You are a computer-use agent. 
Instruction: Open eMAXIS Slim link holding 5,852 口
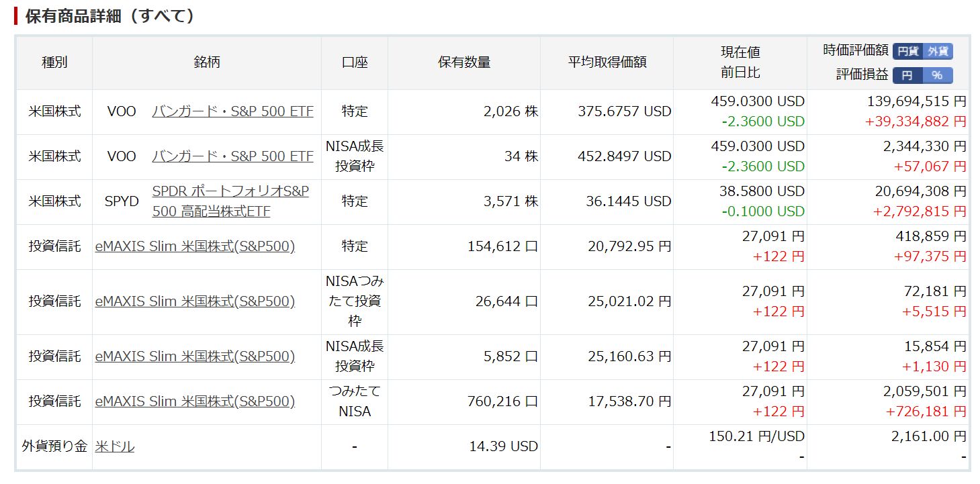tap(195, 356)
